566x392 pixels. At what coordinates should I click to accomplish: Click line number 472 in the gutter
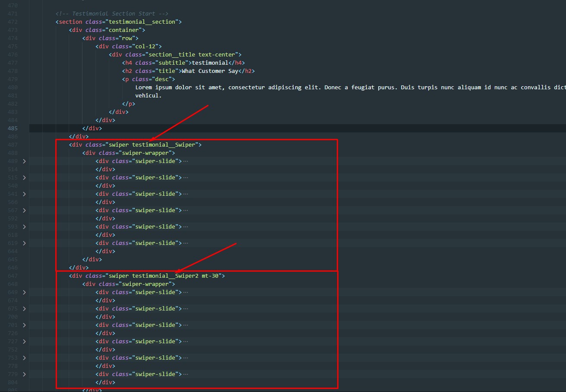(x=13, y=22)
